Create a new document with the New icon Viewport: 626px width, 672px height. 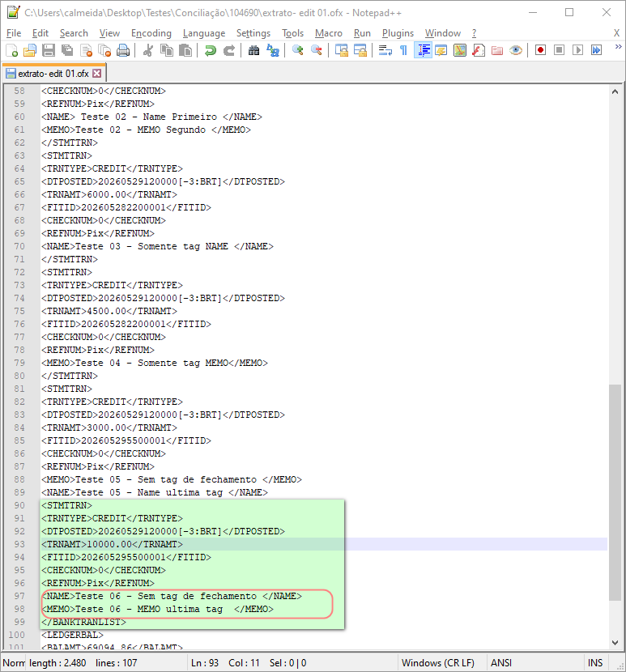pyautogui.click(x=12, y=50)
